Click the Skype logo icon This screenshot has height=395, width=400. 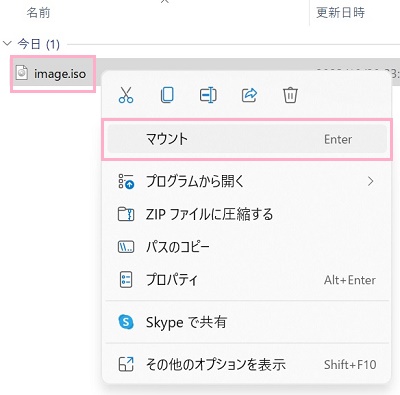[x=126, y=322]
